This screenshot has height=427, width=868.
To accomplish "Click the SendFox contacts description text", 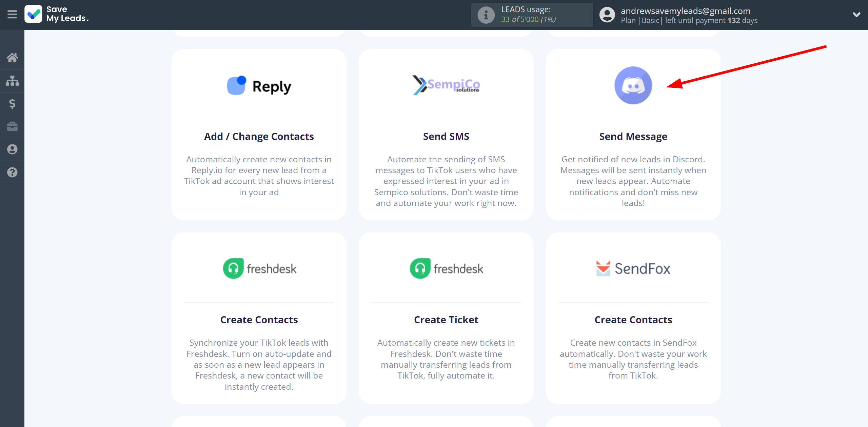I will point(633,359).
